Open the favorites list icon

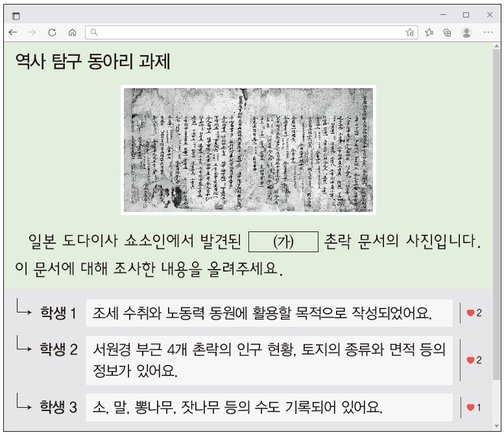(429, 31)
